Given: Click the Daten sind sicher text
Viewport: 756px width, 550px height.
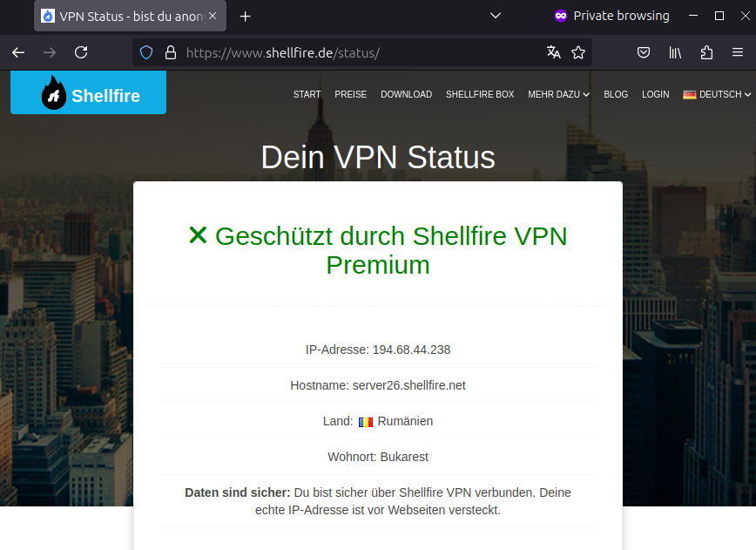Looking at the screenshot, I should (377, 501).
